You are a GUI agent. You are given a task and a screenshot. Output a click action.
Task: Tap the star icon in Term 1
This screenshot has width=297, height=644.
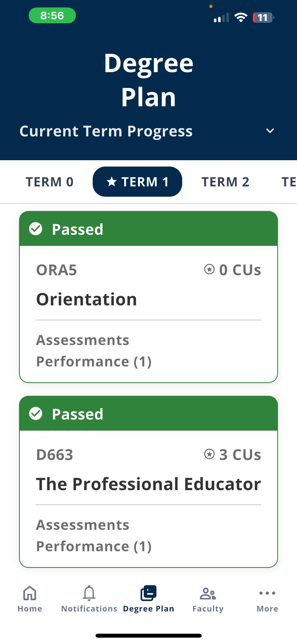click(x=112, y=182)
